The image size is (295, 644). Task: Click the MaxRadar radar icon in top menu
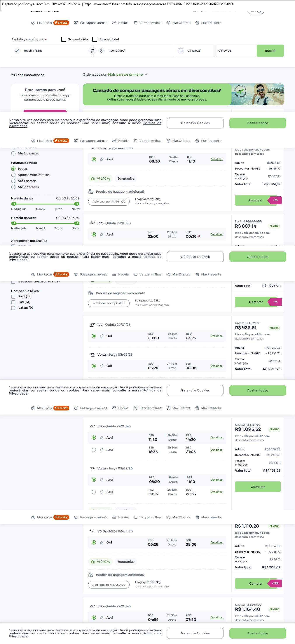point(33,23)
